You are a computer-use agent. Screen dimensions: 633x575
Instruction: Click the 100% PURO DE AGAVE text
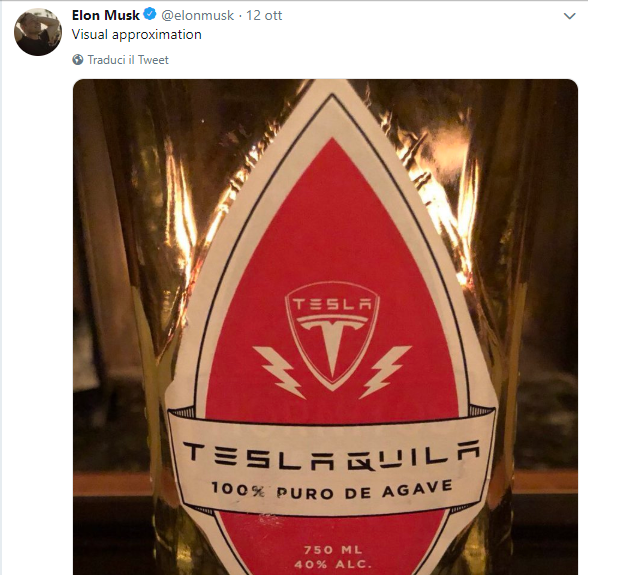(x=331, y=489)
